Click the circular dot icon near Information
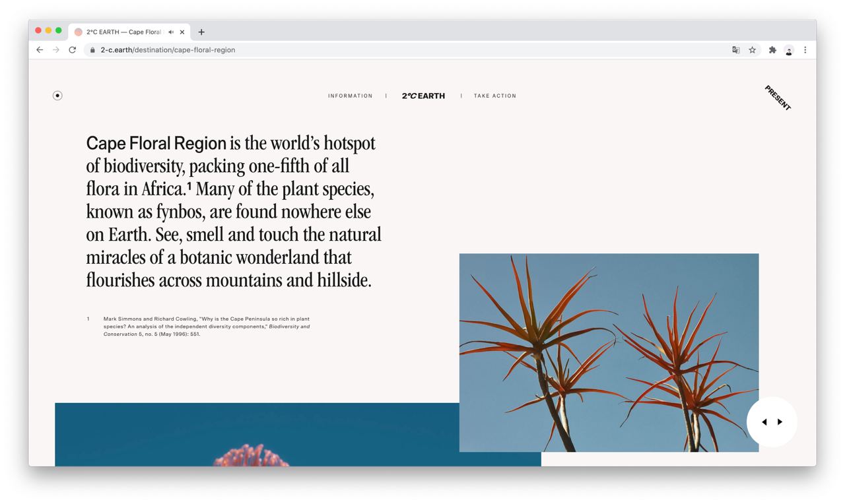Image resolution: width=845 pixels, height=504 pixels. 57,96
